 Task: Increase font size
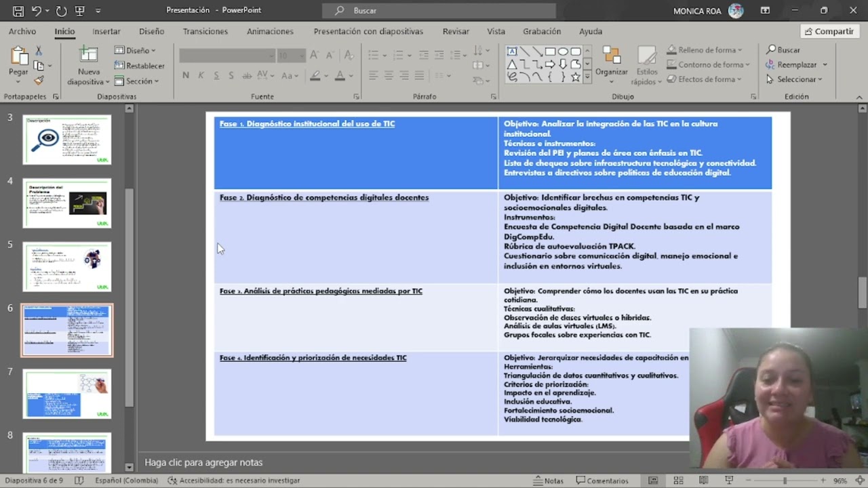(314, 56)
